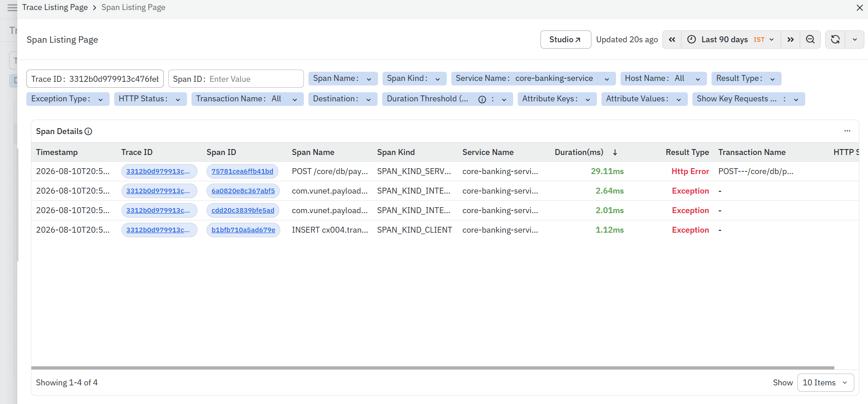868x404 pixels.
Task: Expand Span Name filter dropdown
Action: coord(343,79)
